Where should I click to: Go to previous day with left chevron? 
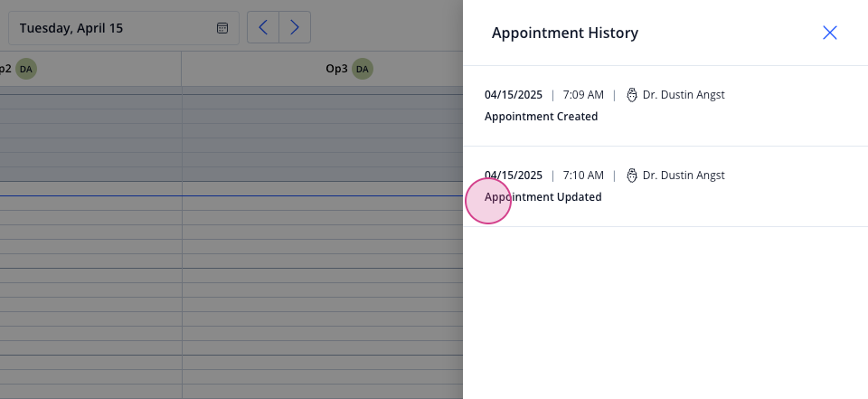263,27
